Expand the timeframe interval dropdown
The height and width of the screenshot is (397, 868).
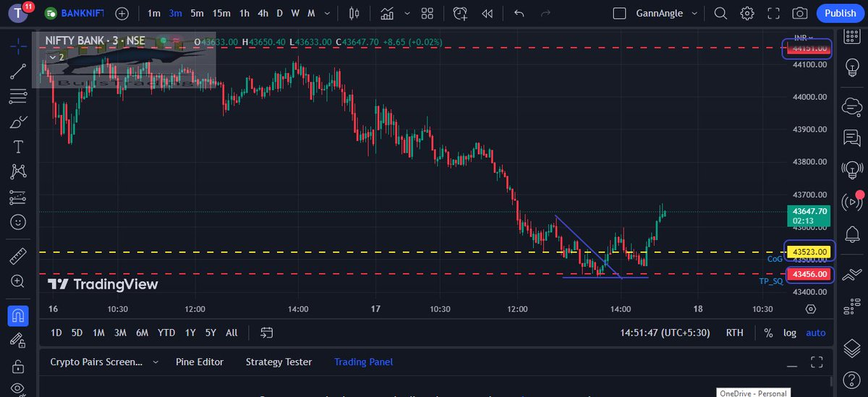tap(328, 13)
